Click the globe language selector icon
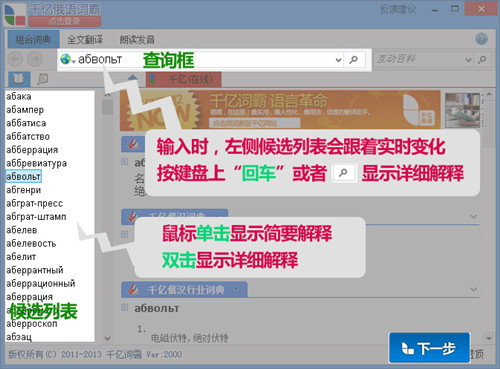Screen dimensions: 500x369 tap(66, 59)
